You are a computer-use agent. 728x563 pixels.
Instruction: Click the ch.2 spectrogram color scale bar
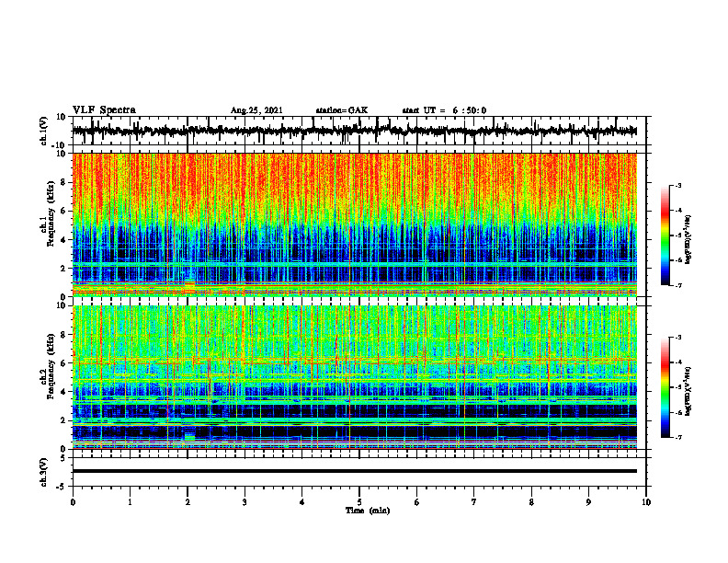coord(665,387)
